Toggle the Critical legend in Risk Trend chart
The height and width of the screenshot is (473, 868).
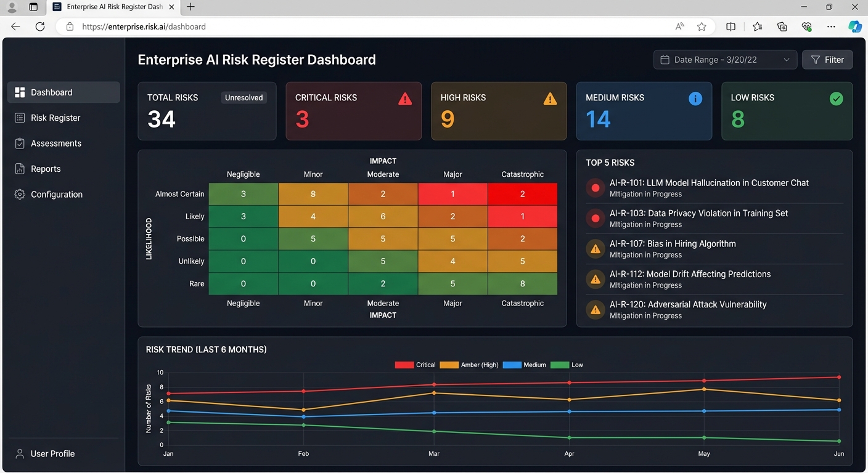[416, 365]
